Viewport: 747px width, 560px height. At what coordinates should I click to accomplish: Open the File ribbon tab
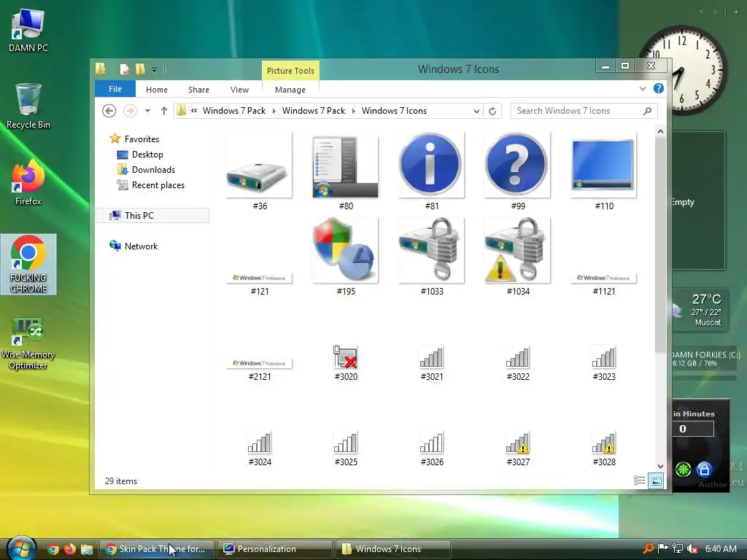[115, 89]
